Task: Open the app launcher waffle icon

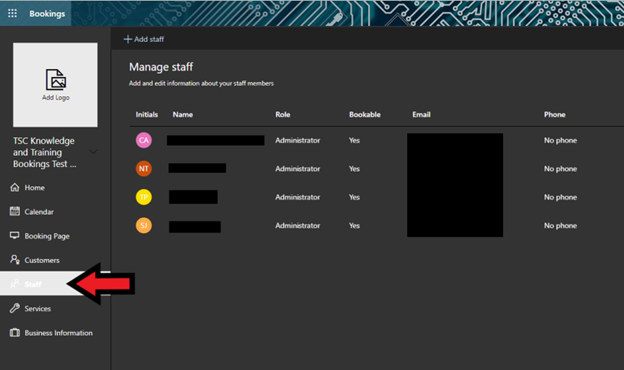Action: [x=12, y=13]
